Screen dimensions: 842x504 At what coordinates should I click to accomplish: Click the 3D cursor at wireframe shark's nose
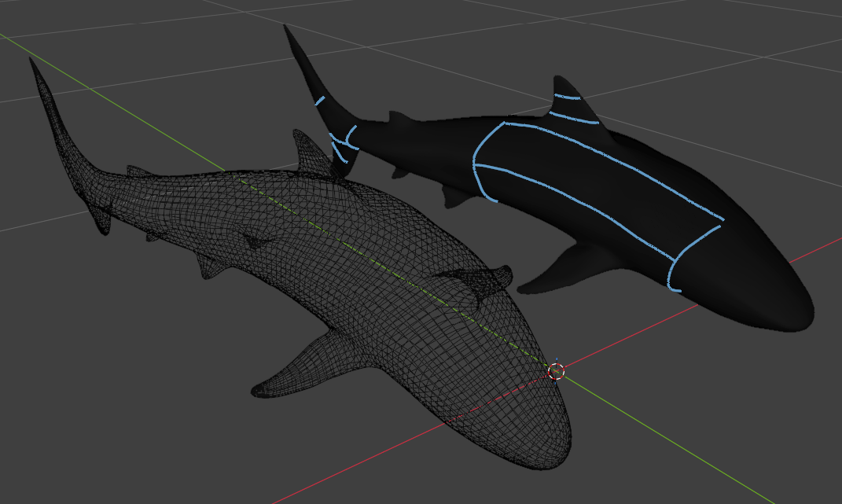point(557,371)
